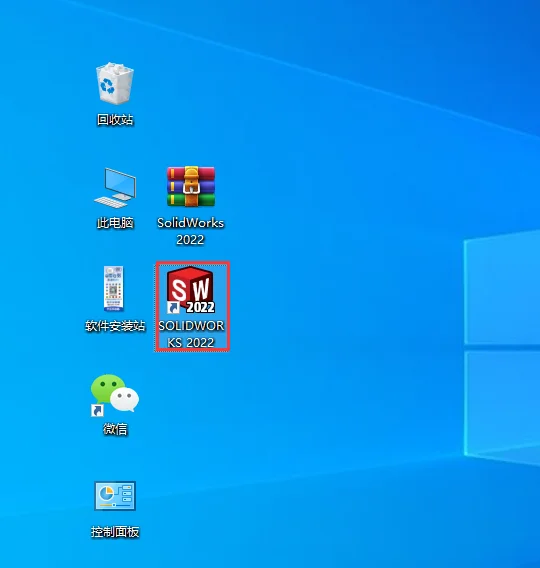The image size is (540, 568).
Task: Select the SolidWorks 2022 WinRAR archive icon
Action: tap(191, 186)
